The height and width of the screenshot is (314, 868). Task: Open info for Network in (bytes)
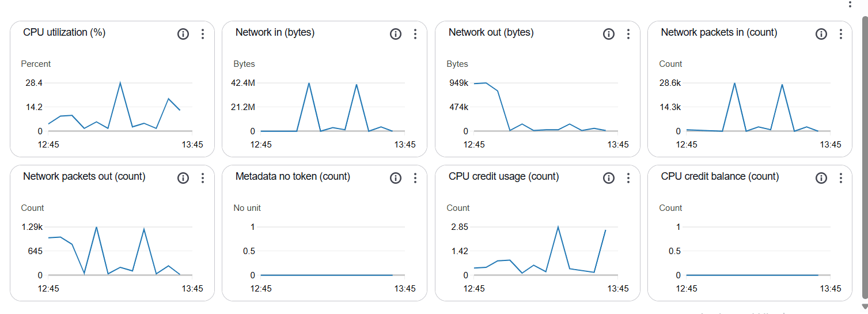point(396,34)
